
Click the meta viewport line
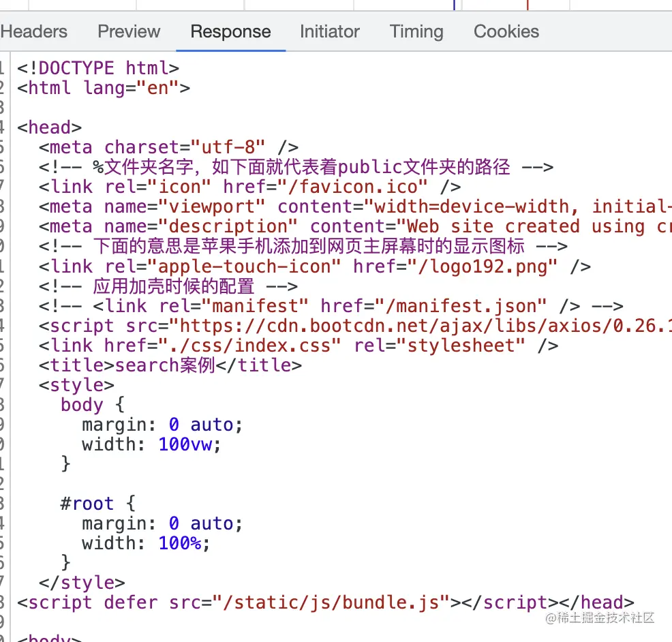click(x=355, y=206)
